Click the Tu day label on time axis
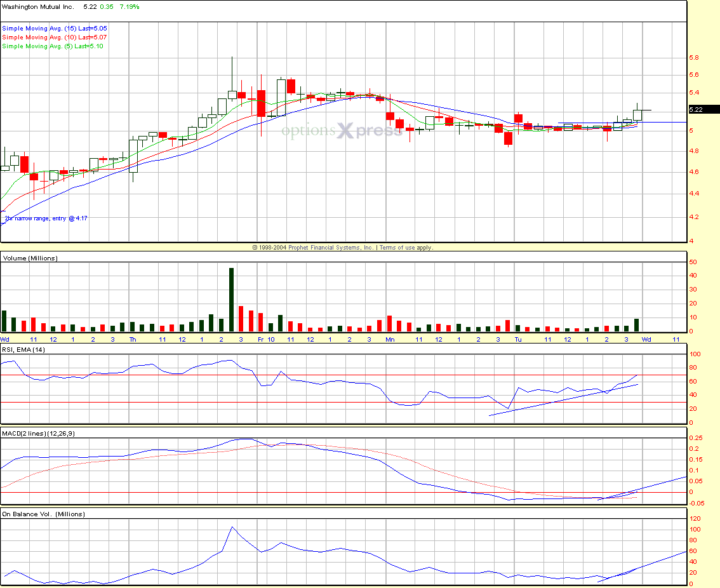Image resolution: width=720 pixels, height=588 pixels. click(518, 340)
